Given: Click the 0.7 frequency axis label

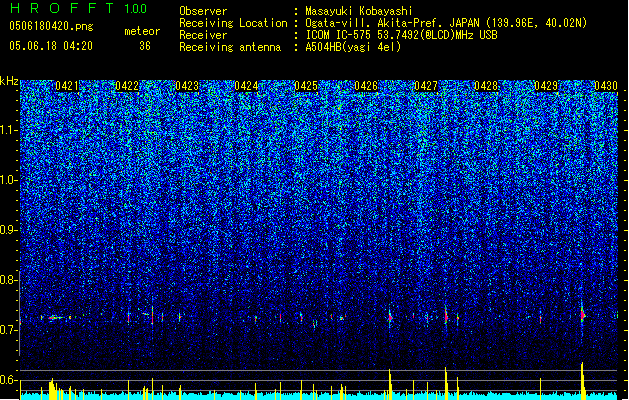Looking at the screenshot, I should click(x=8, y=330).
